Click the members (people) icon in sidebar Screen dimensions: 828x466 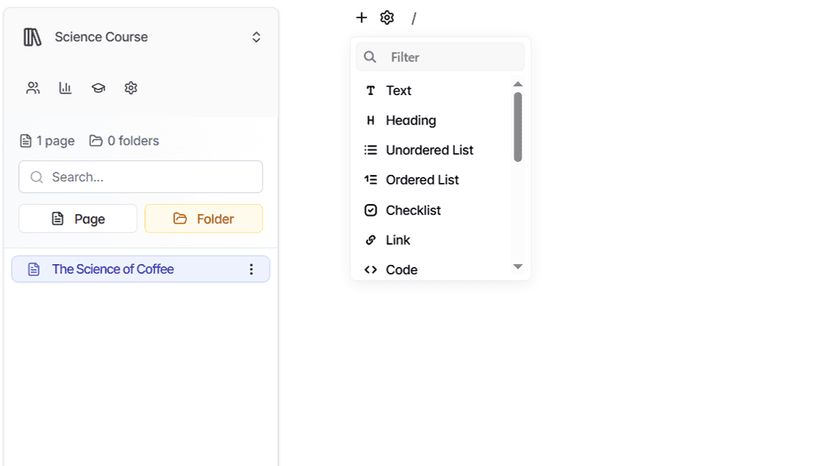tap(33, 88)
